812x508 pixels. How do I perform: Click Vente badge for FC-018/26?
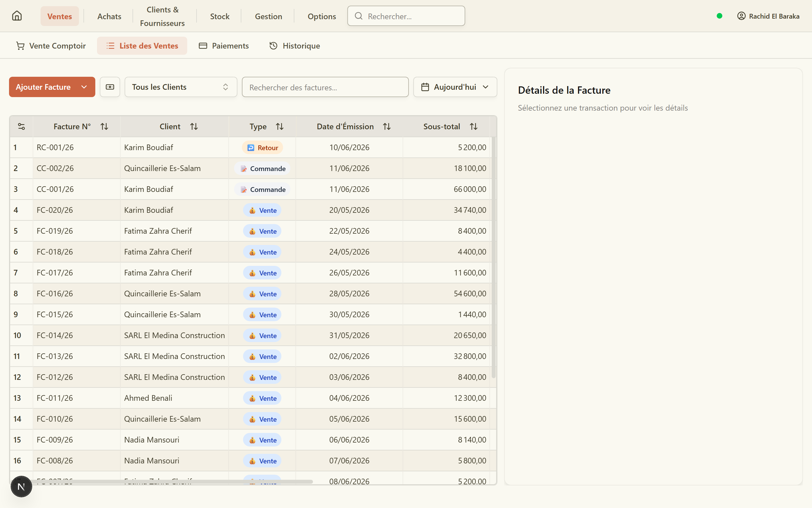click(x=262, y=252)
